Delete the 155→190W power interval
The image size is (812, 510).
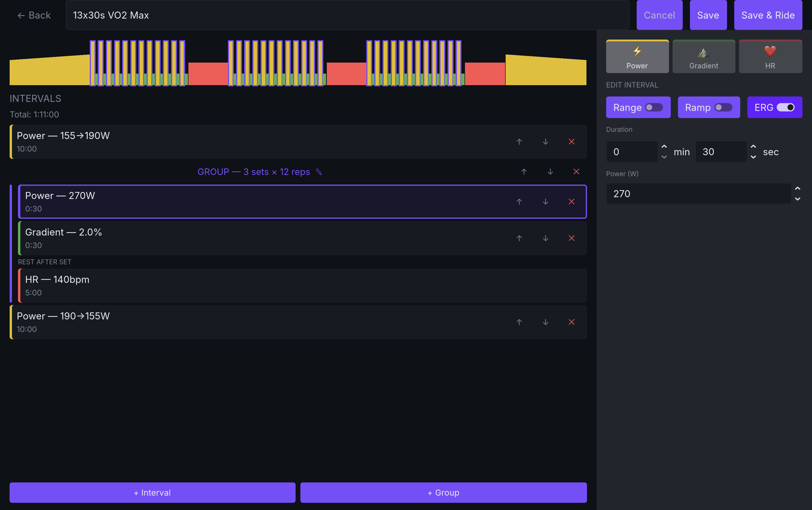pyautogui.click(x=571, y=142)
